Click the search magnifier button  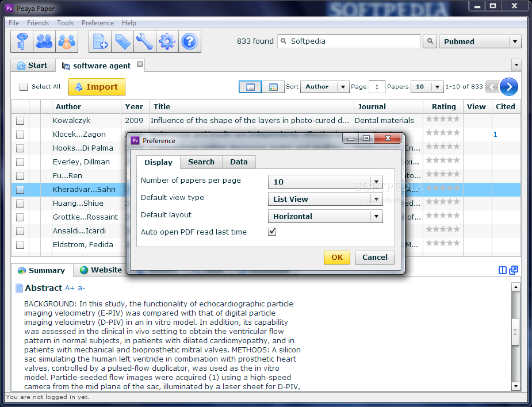pos(430,41)
